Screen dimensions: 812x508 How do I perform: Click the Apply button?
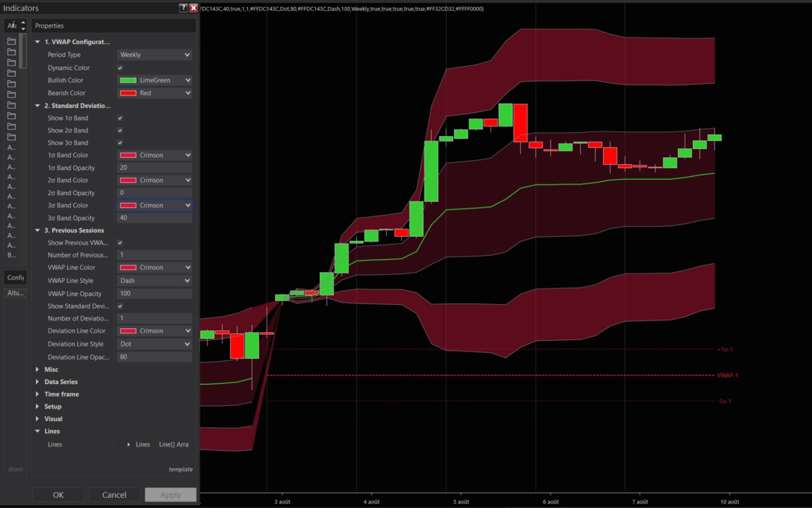[171, 495]
